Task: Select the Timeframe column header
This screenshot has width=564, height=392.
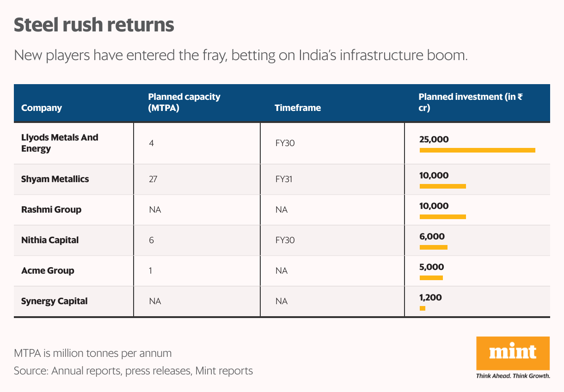Action: coord(297,108)
